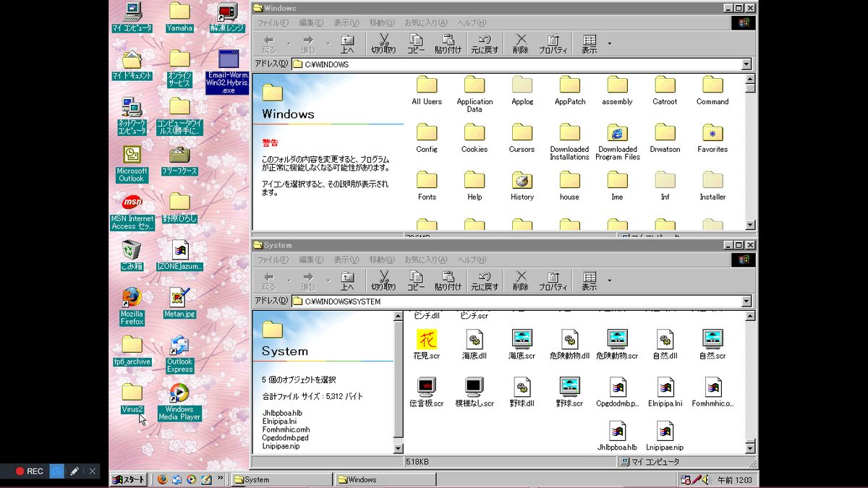Open Properties (プロパティ) from the System window toolbar

tap(553, 281)
